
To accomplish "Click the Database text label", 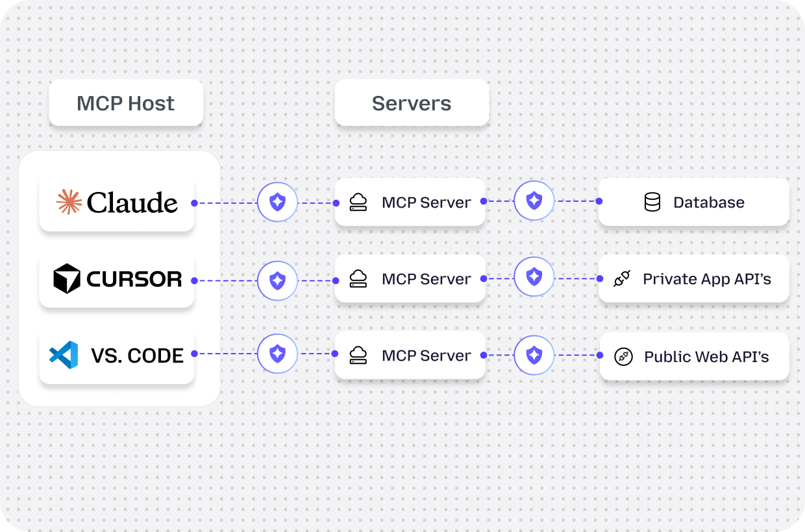I will [709, 202].
